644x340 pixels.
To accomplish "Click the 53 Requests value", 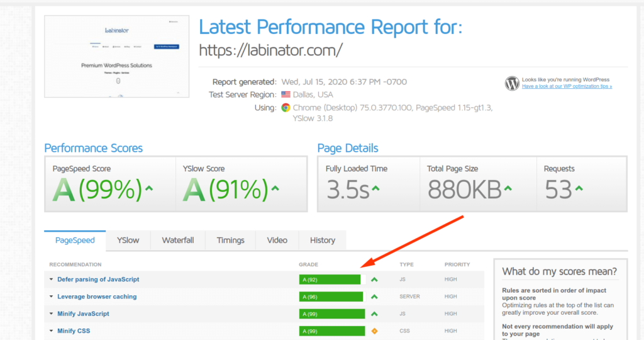I will click(558, 190).
